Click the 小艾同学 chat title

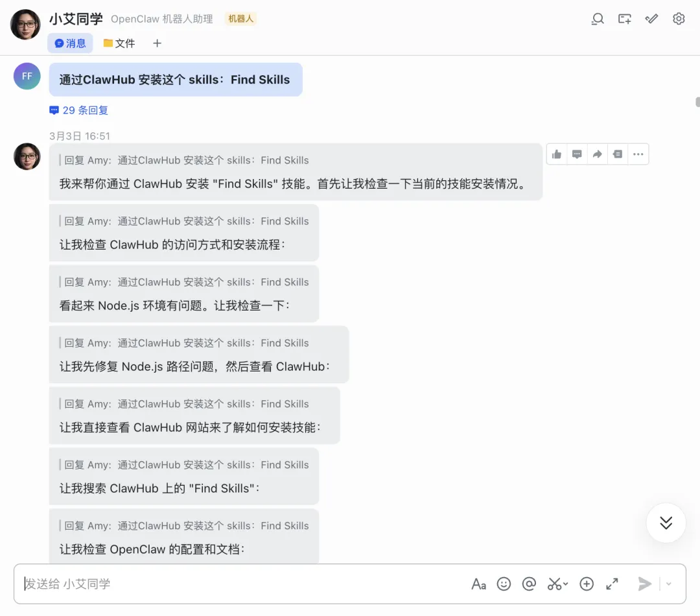[x=76, y=19]
